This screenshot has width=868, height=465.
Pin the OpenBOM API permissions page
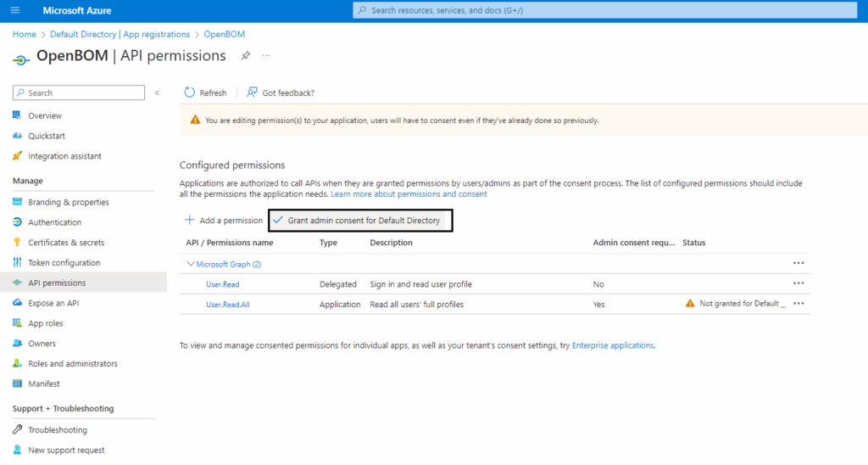[x=245, y=55]
